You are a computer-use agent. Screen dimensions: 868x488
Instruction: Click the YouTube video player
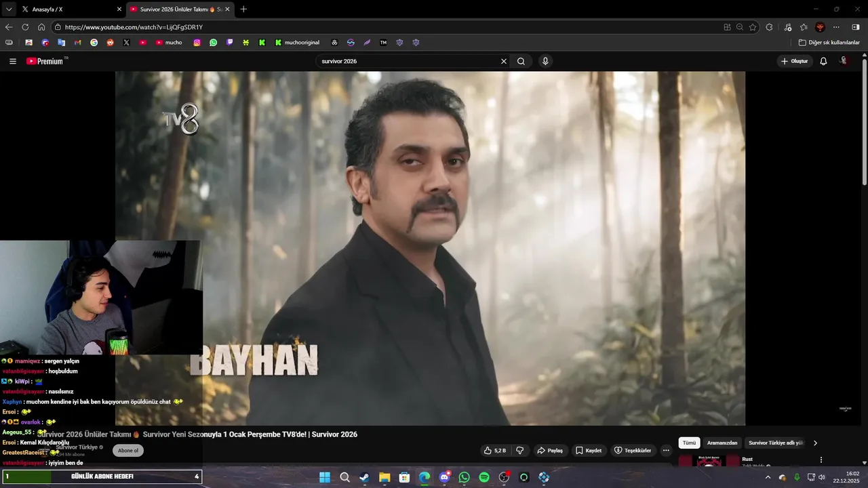[x=430, y=248]
